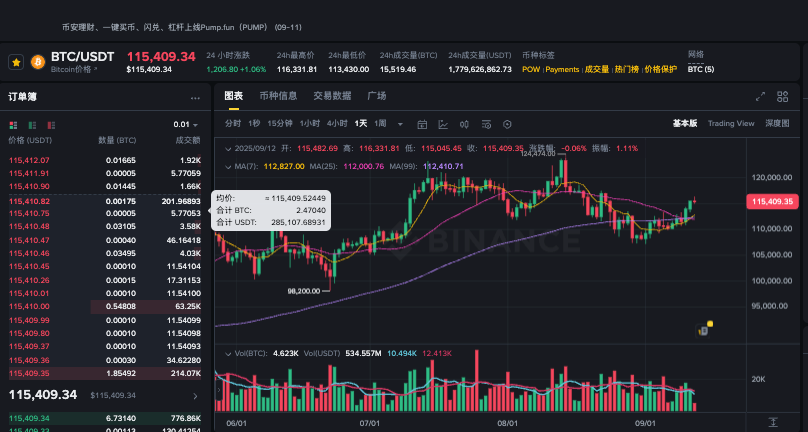Screen dimensions: 808x432
Task: Collapse the 2025/09/12 OHLC info row
Action: tap(228, 148)
